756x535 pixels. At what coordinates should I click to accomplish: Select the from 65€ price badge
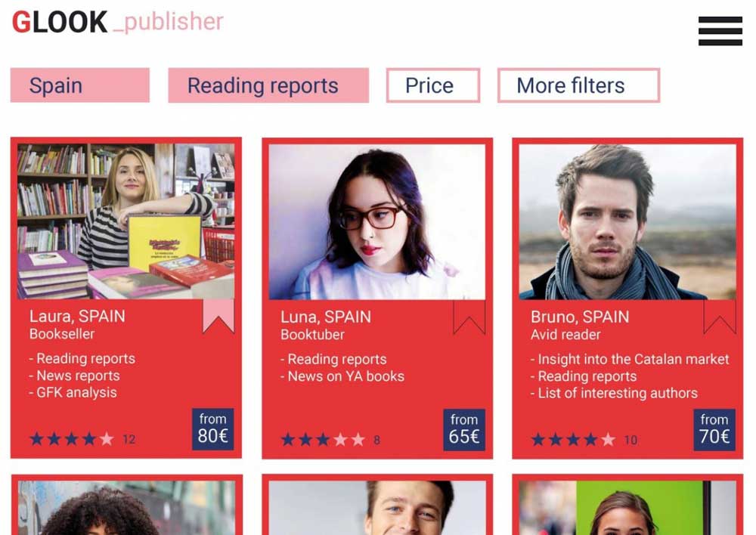coord(464,430)
